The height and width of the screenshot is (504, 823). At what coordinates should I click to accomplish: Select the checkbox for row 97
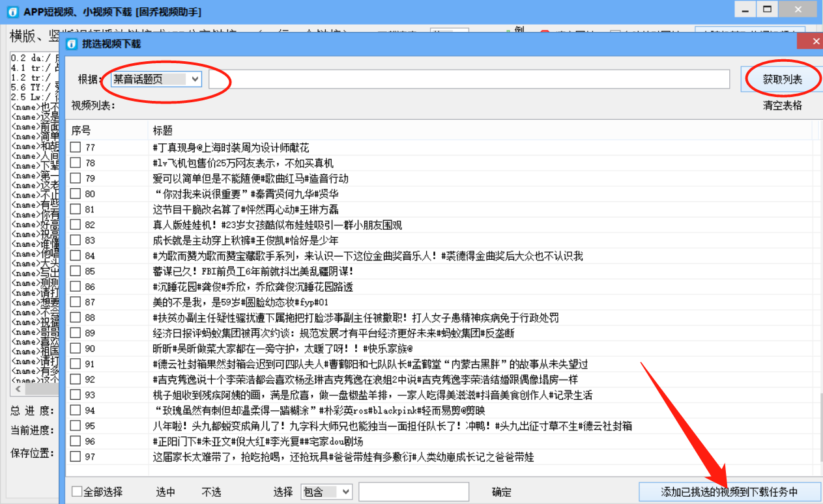point(76,456)
